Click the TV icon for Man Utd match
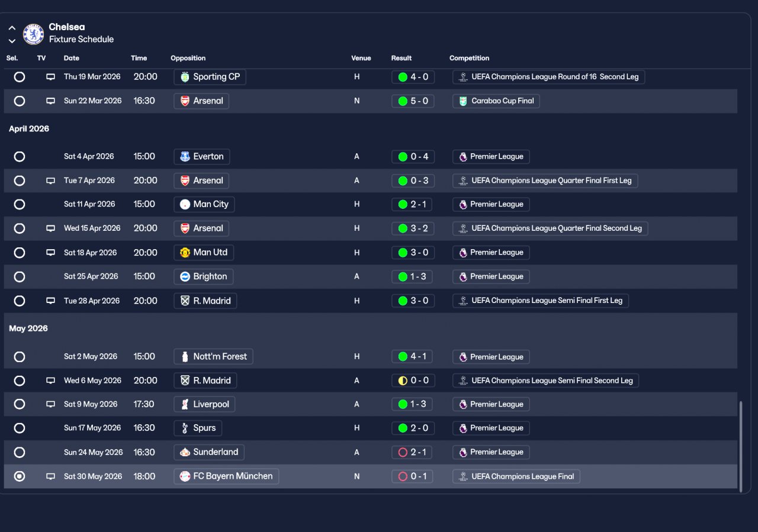 click(x=51, y=253)
